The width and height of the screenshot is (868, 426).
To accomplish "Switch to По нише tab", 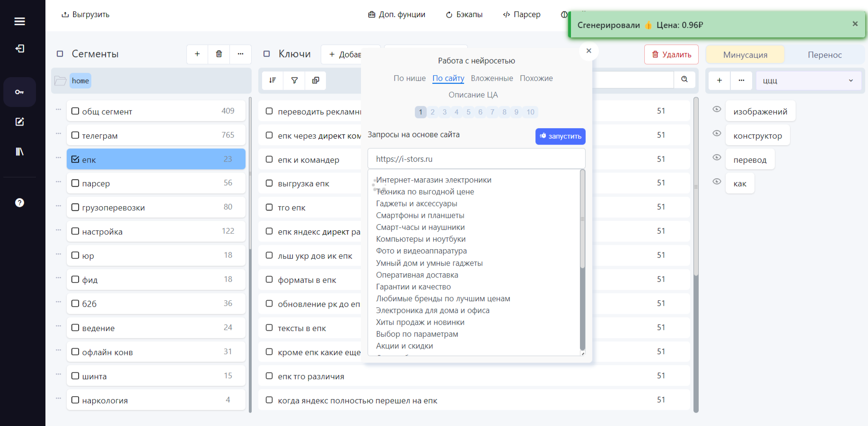I will (410, 78).
